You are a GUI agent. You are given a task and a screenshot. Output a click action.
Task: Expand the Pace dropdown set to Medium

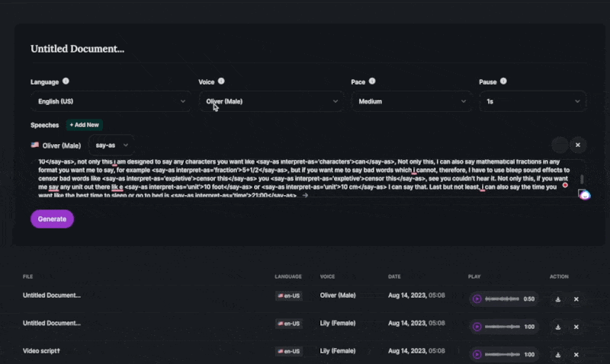(x=410, y=101)
